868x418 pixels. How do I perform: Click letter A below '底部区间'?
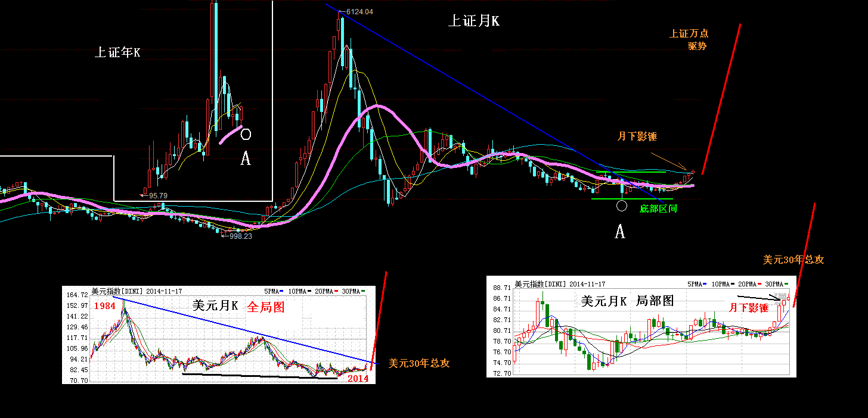pyautogui.click(x=620, y=232)
